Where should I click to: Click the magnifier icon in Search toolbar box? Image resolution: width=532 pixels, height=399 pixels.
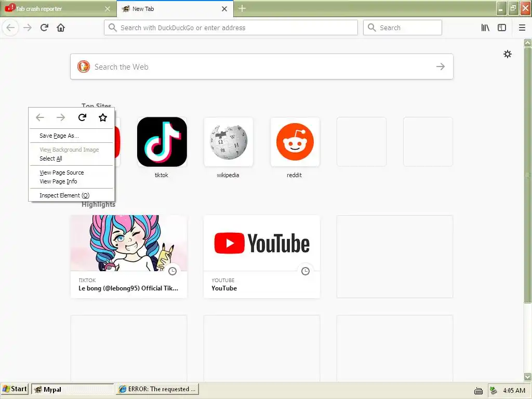372,28
